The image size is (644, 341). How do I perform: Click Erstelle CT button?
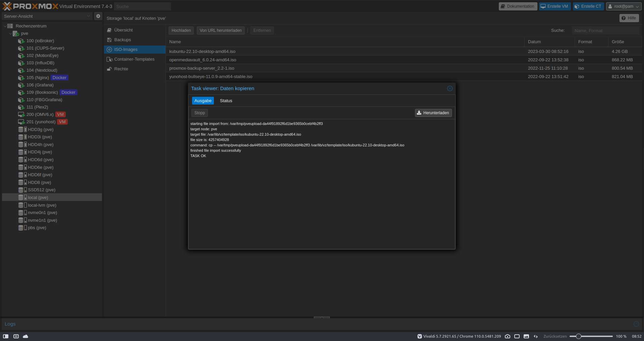(x=588, y=6)
